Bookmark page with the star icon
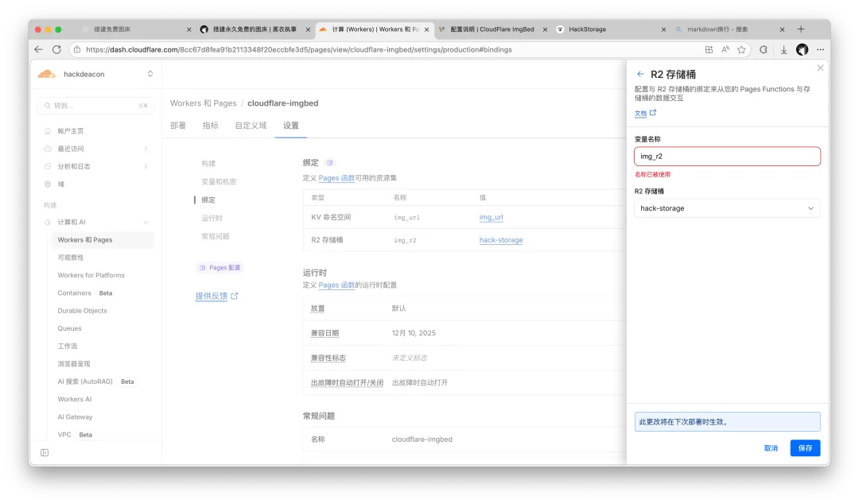859x504 pixels. [742, 49]
